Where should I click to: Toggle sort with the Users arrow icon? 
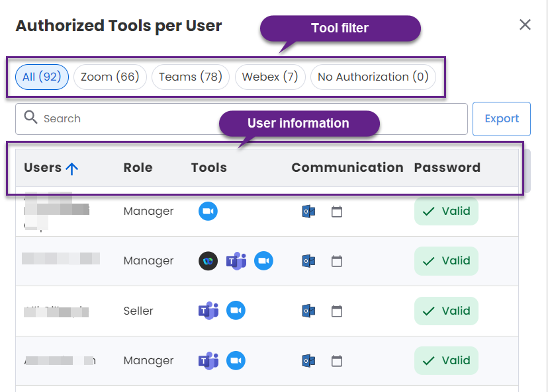[72, 169]
